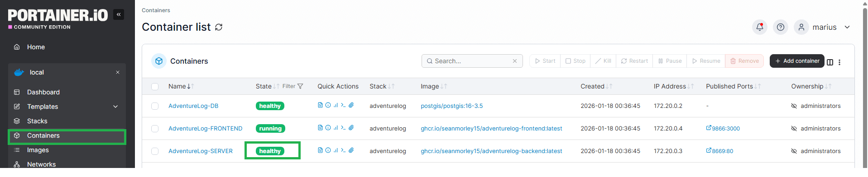This screenshot has width=868, height=177.
Task: Close the local environment
Action: click(118, 72)
